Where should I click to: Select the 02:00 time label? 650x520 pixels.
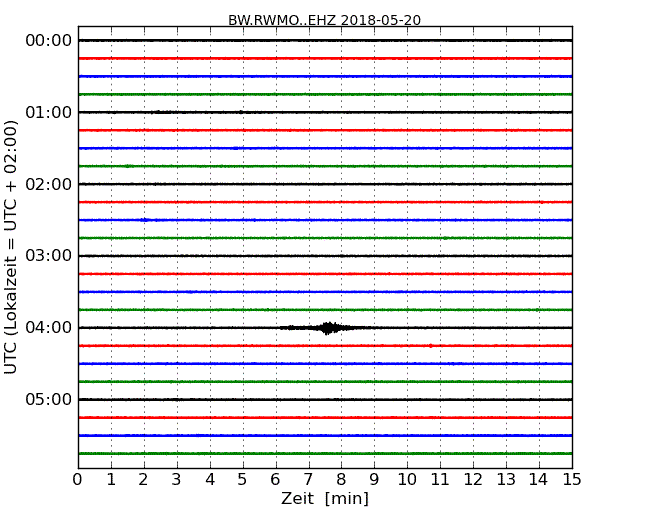pos(49,184)
